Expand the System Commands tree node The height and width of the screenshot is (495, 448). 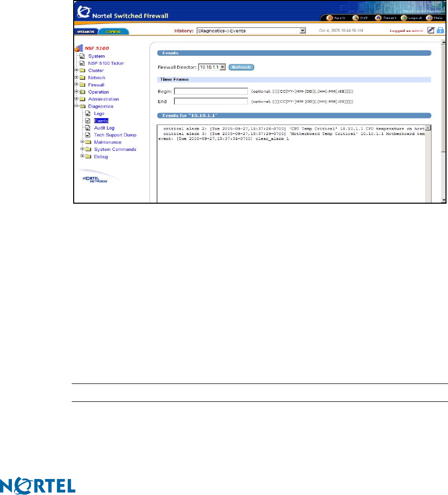[82, 149]
